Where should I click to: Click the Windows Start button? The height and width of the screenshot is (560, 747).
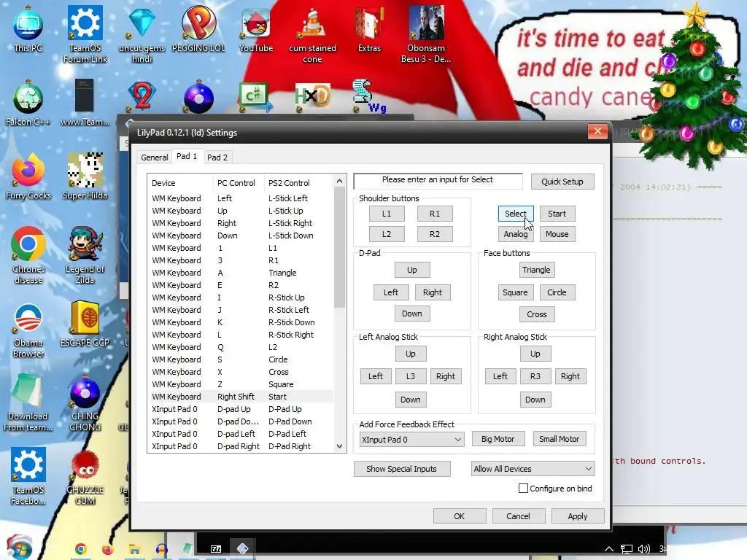point(20,548)
